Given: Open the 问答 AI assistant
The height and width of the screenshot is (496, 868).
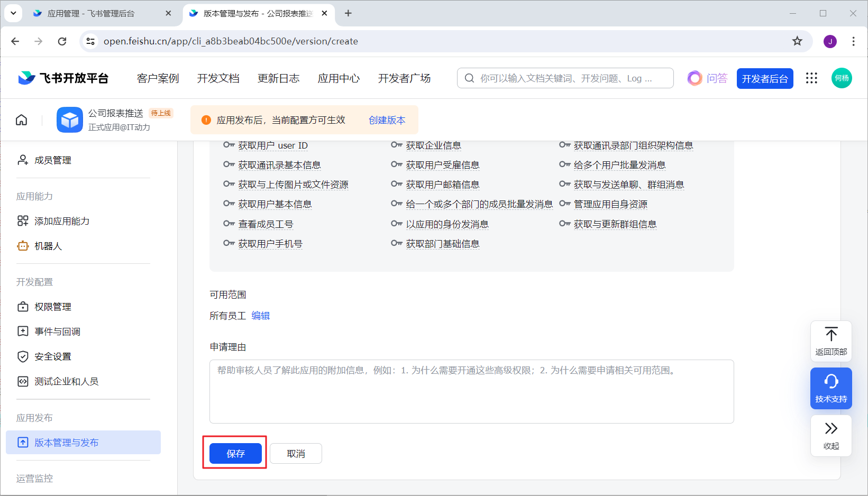Looking at the screenshot, I should coord(708,78).
